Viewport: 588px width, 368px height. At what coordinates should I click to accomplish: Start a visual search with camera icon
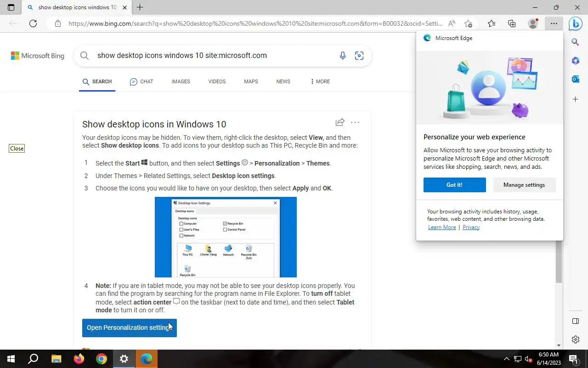coord(359,56)
